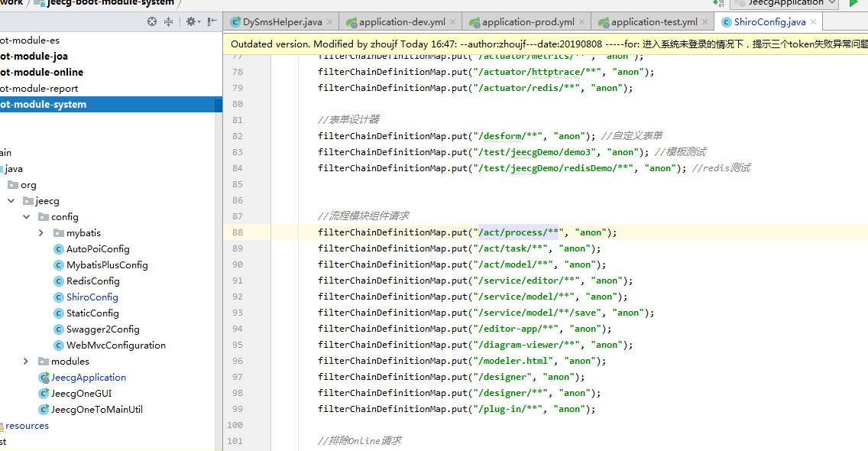Collapse the config folder
This screenshot has width=868, height=451.
point(26,217)
